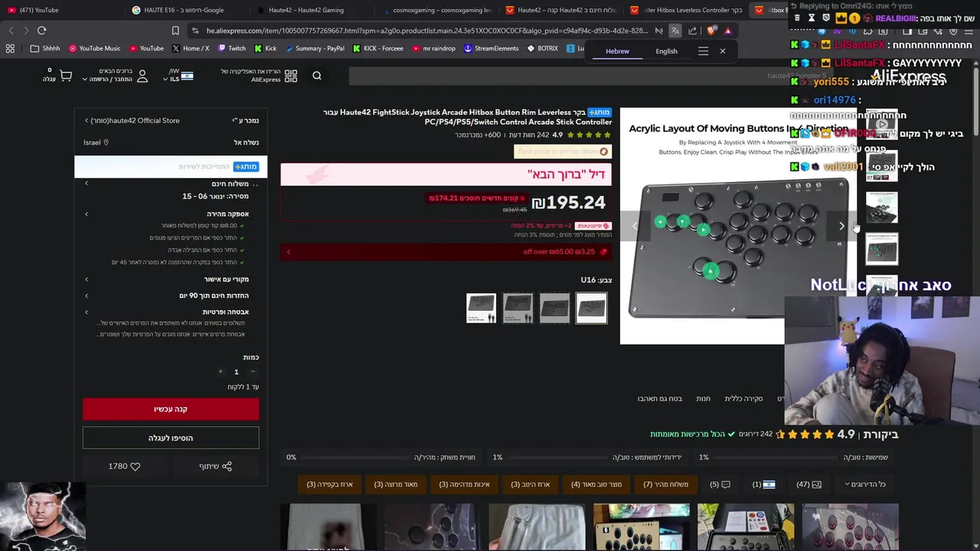980x551 pixels.
Task: Filter reviews by 'איכות מדהימה (3)' tag
Action: [465, 484]
